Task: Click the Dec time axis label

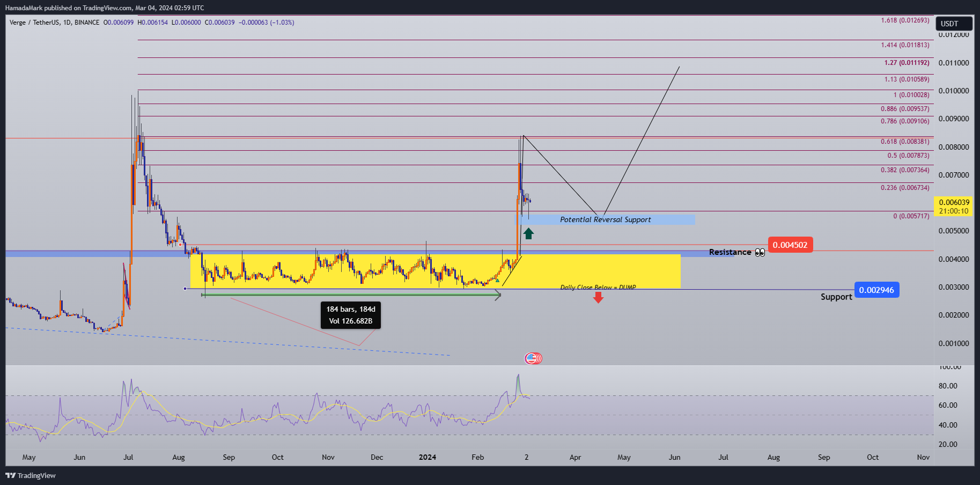Action: pyautogui.click(x=377, y=457)
